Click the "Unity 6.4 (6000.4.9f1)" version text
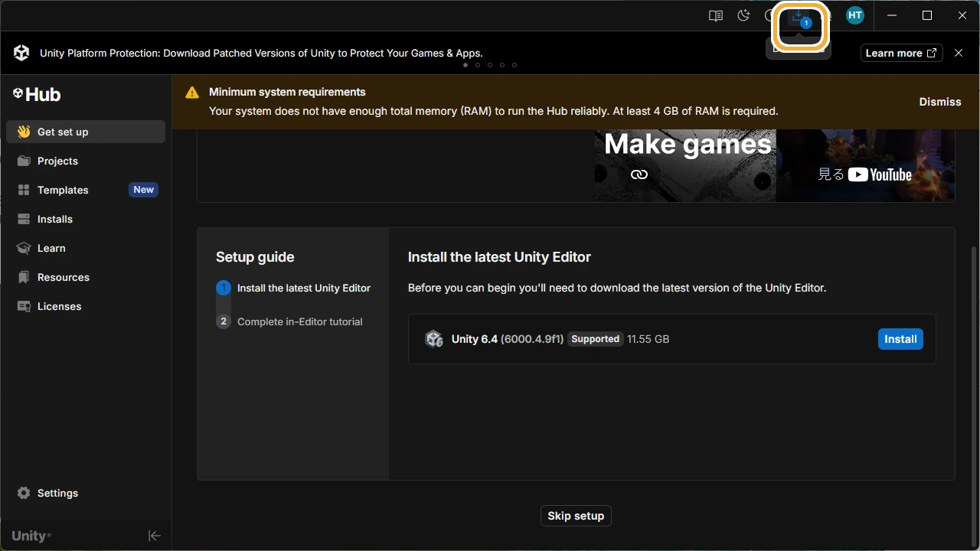980x551 pixels. [508, 339]
